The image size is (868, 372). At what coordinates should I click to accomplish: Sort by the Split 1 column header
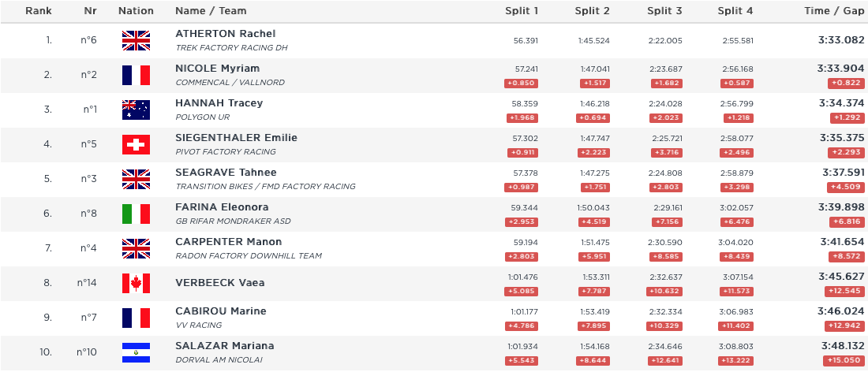522,11
